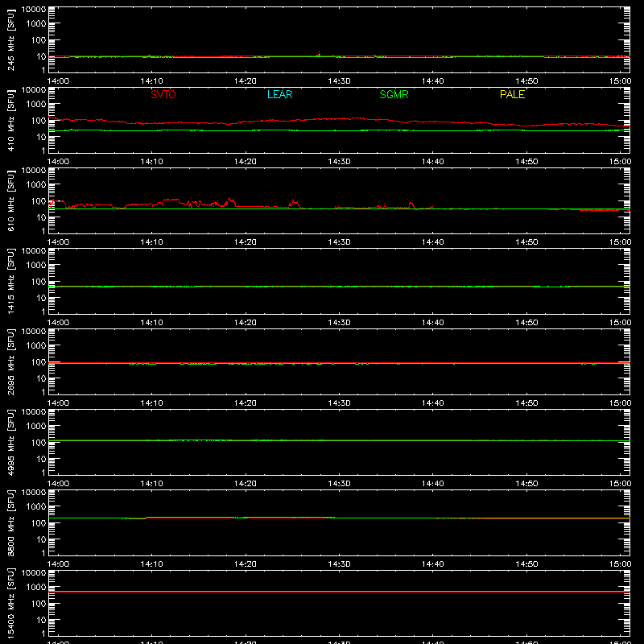Click 14:10 label below the 245 MHz plot
The image size is (644, 644).
click(151, 81)
